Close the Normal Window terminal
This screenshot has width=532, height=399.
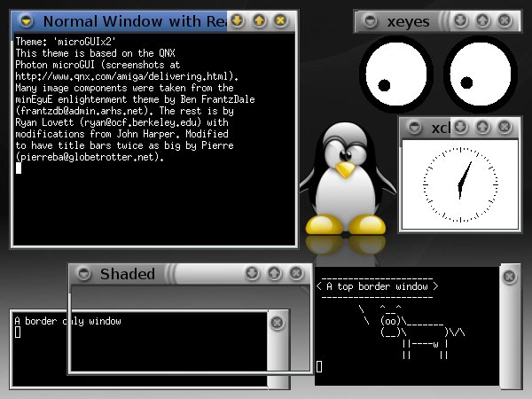click(280, 20)
